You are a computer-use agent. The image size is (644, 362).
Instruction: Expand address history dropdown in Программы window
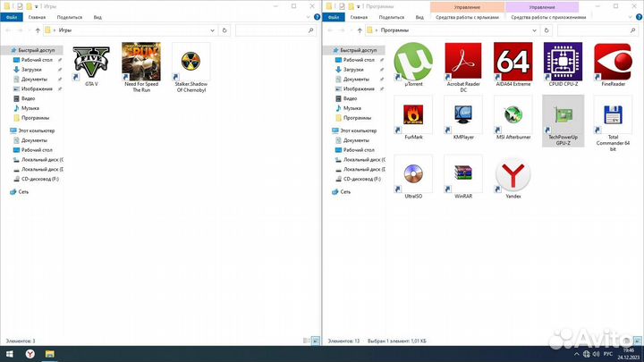click(x=534, y=30)
